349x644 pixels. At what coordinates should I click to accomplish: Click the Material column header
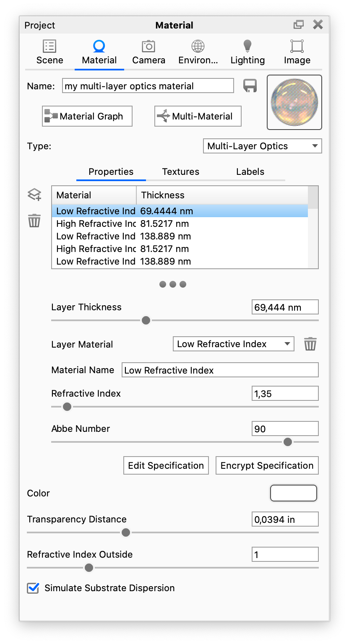click(x=94, y=195)
